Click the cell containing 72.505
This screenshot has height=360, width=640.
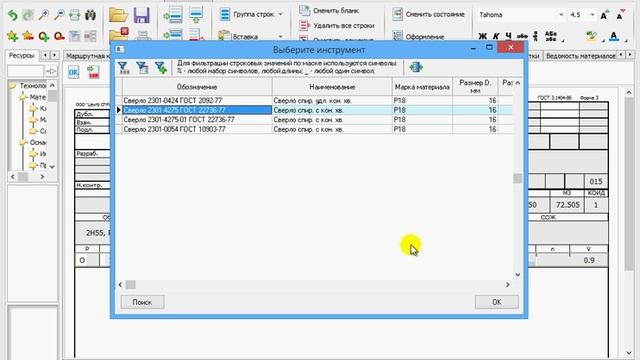[x=567, y=205]
